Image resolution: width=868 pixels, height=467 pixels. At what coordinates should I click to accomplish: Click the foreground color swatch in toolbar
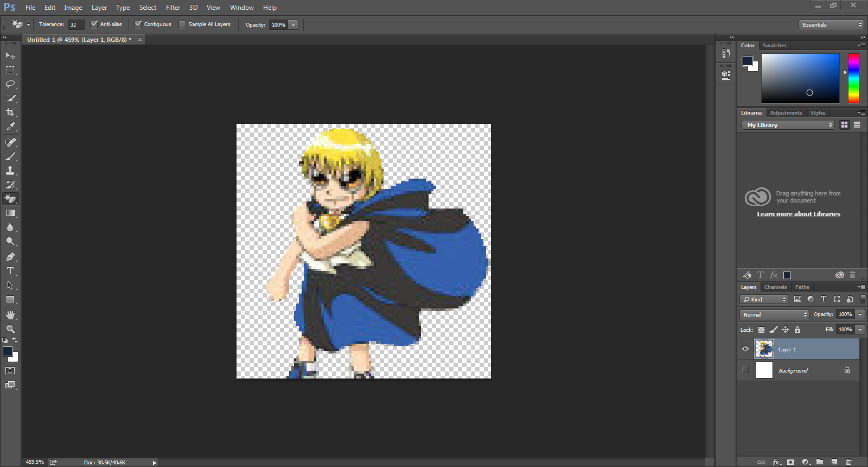click(x=8, y=351)
